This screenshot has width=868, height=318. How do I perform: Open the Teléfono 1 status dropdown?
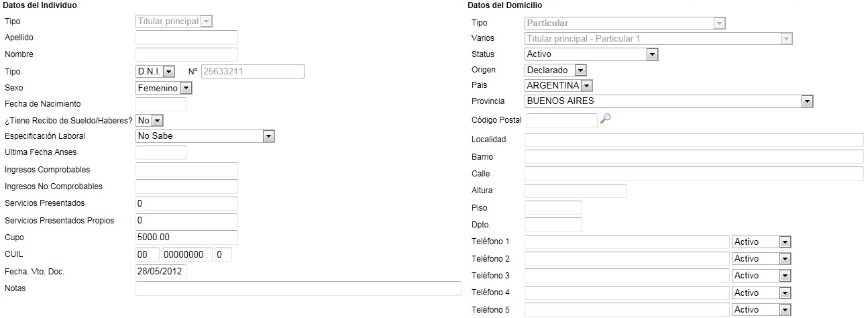762,242
